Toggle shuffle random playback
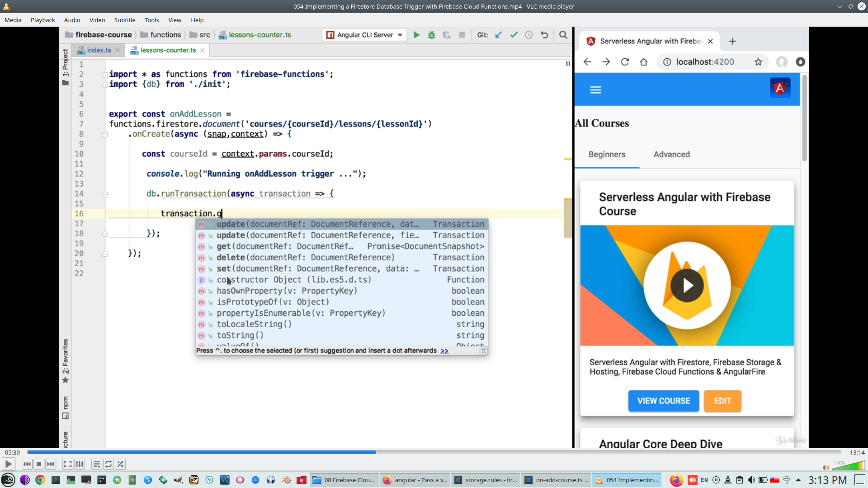 click(x=120, y=464)
